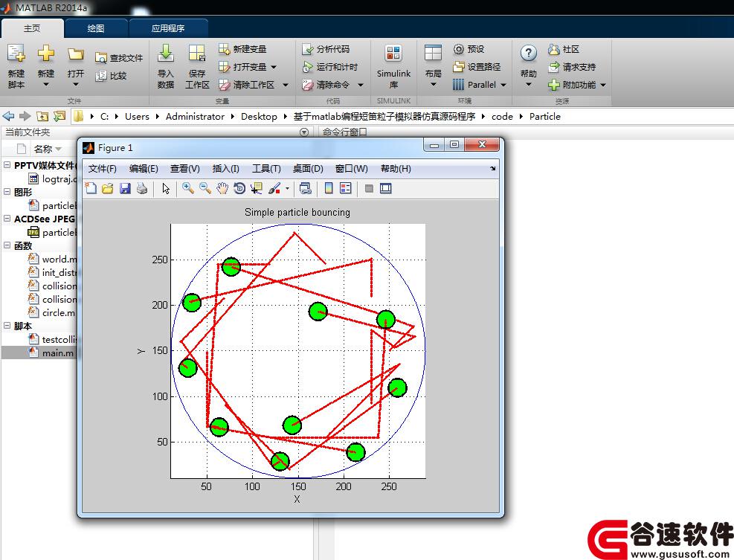The image size is (734, 560).
Task: Click the Hide Plot Tools icon
Action: 369,188
